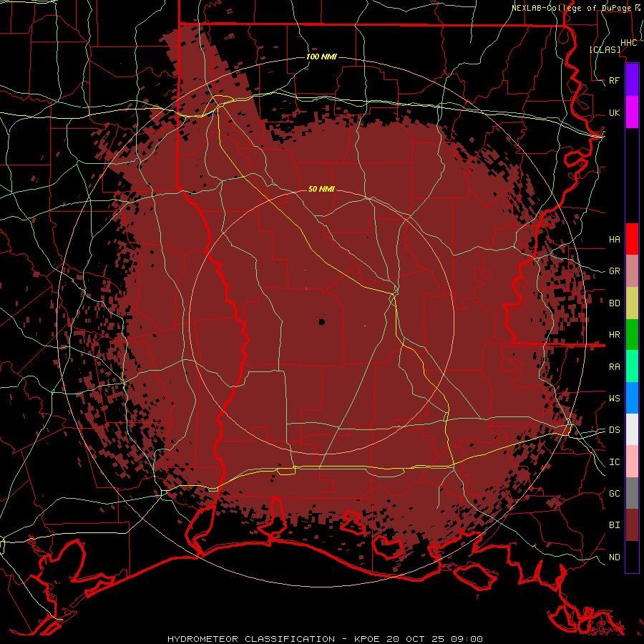The width and height of the screenshot is (644, 644).
Task: Click the 'RF' legend label
Action: pos(615,80)
